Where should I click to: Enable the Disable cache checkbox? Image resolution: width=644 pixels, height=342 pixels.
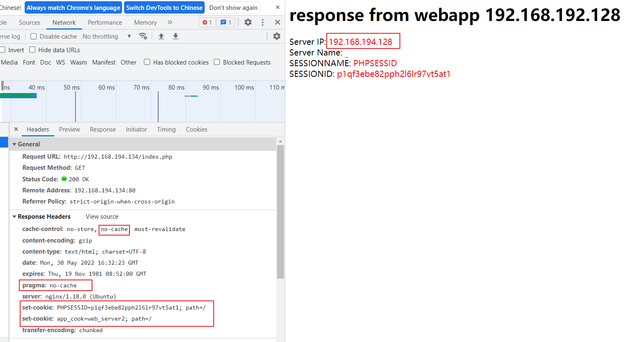(x=34, y=36)
